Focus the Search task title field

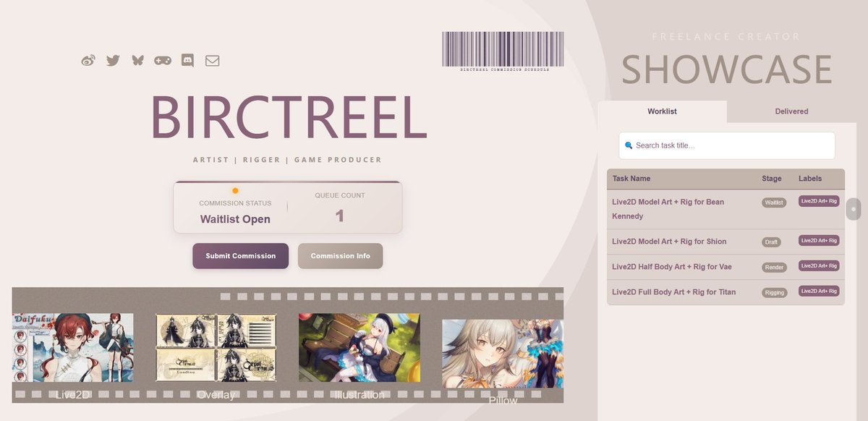(727, 145)
